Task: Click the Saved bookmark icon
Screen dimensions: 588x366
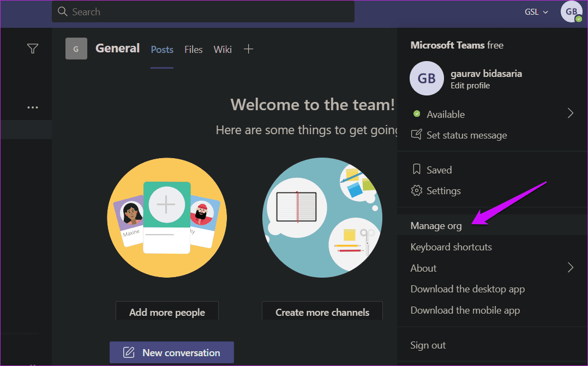Action: tap(416, 169)
